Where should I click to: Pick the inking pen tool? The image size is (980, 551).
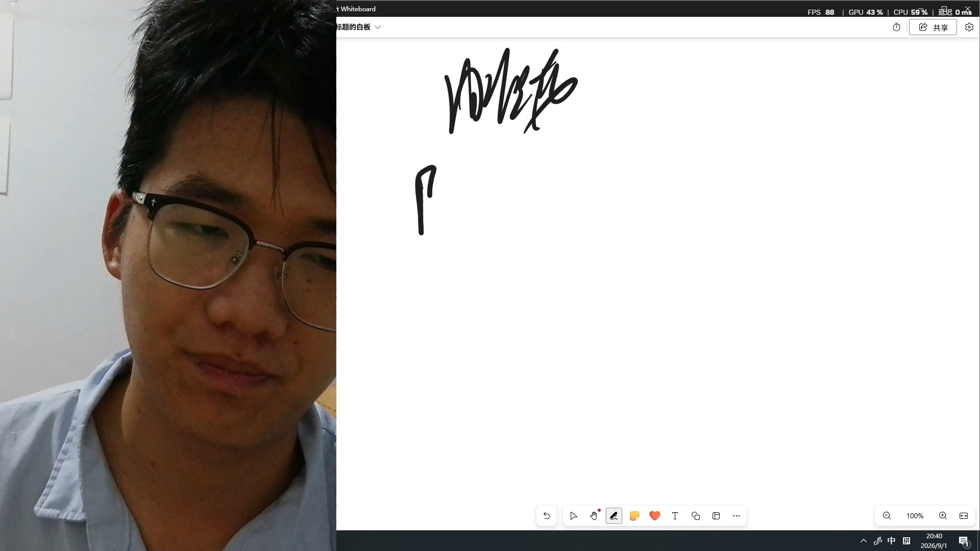pos(614,516)
